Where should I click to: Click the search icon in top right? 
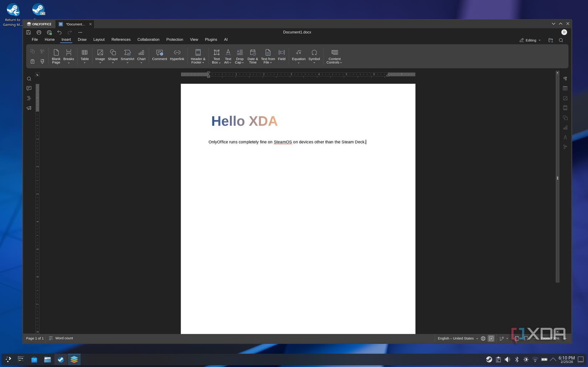pyautogui.click(x=561, y=40)
